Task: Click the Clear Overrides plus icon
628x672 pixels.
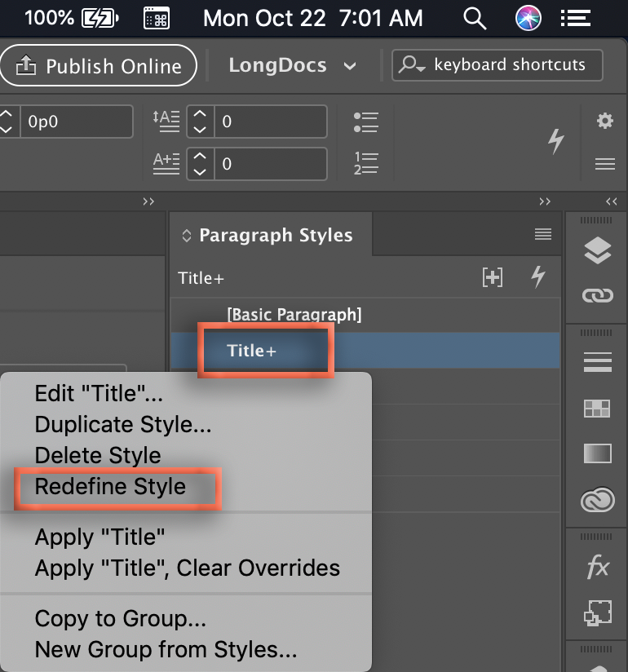Action: pyautogui.click(x=493, y=277)
